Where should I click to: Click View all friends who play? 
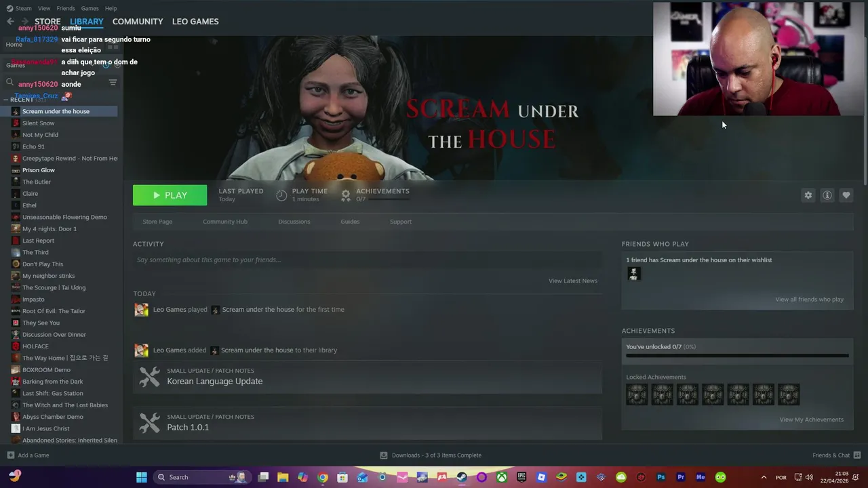(810, 300)
